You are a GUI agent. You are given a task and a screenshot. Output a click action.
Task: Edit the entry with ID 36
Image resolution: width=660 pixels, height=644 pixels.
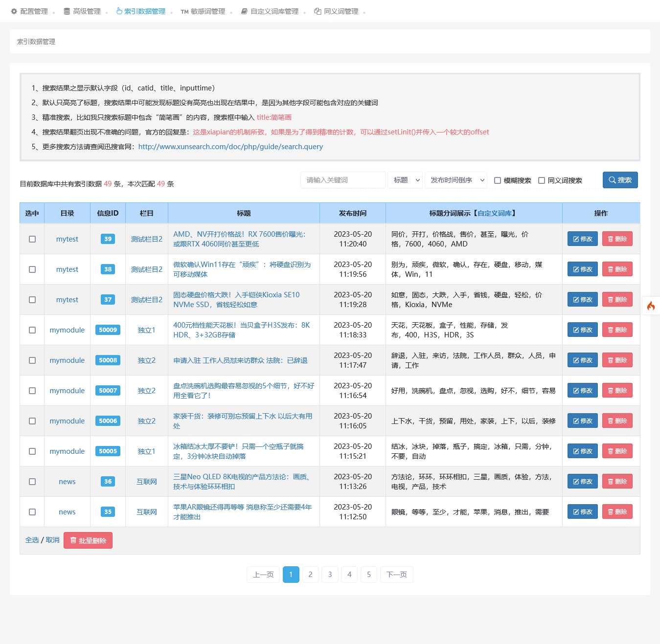583,482
